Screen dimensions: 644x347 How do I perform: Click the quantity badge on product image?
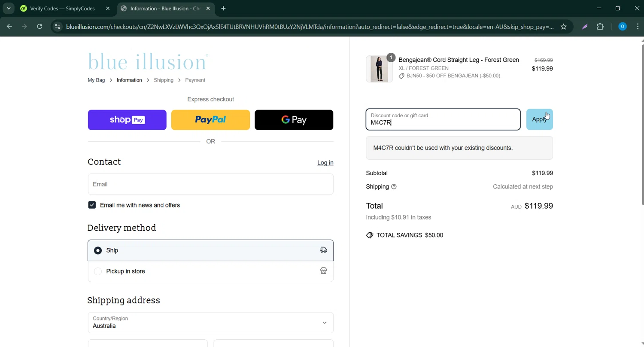tap(391, 57)
